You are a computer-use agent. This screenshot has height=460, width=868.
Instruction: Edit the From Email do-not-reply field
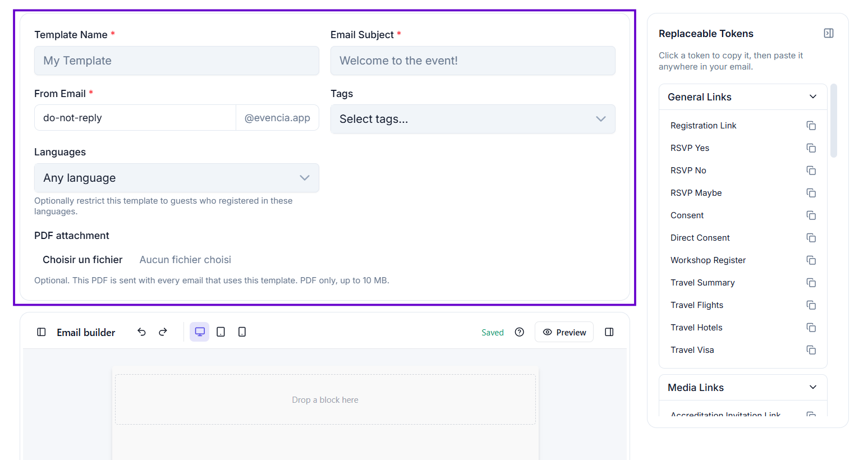[x=135, y=118]
